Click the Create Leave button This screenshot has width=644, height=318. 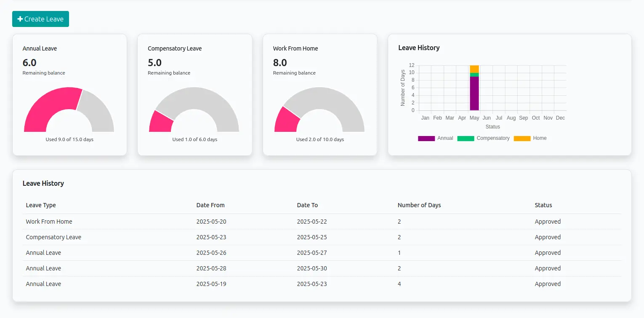pos(40,19)
